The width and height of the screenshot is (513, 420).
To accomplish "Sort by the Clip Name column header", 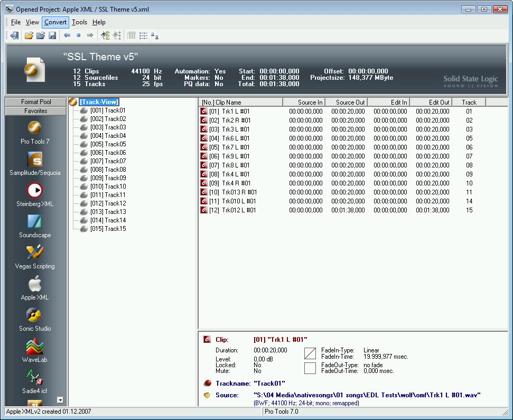I will [x=241, y=102].
